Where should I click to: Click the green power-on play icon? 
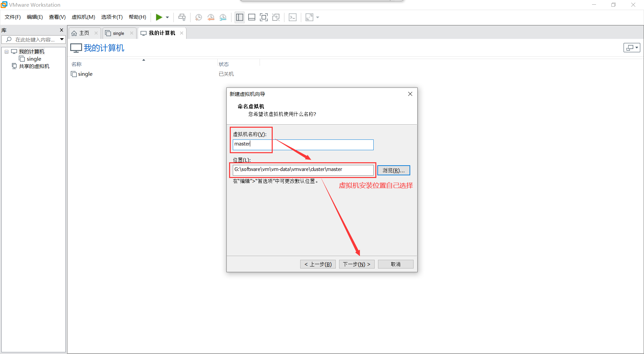(x=159, y=17)
